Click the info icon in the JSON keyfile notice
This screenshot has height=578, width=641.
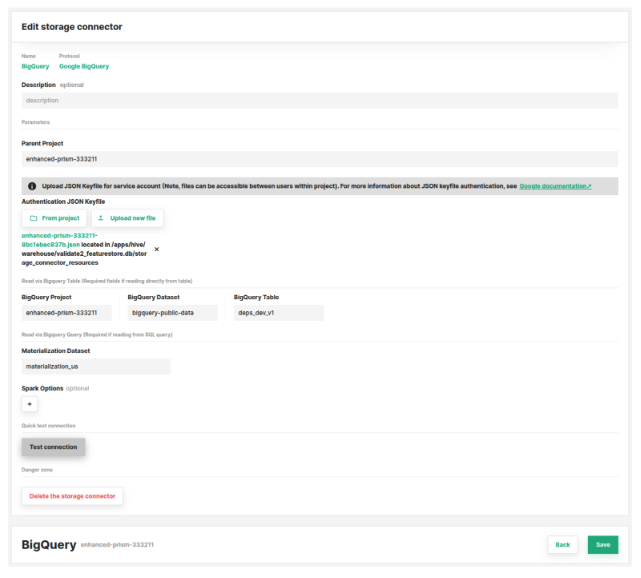[32, 186]
